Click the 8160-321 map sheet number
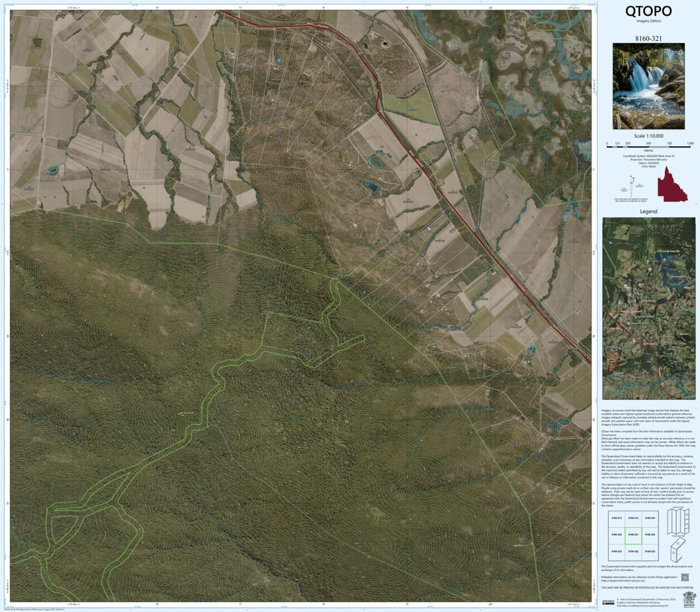 pyautogui.click(x=648, y=37)
